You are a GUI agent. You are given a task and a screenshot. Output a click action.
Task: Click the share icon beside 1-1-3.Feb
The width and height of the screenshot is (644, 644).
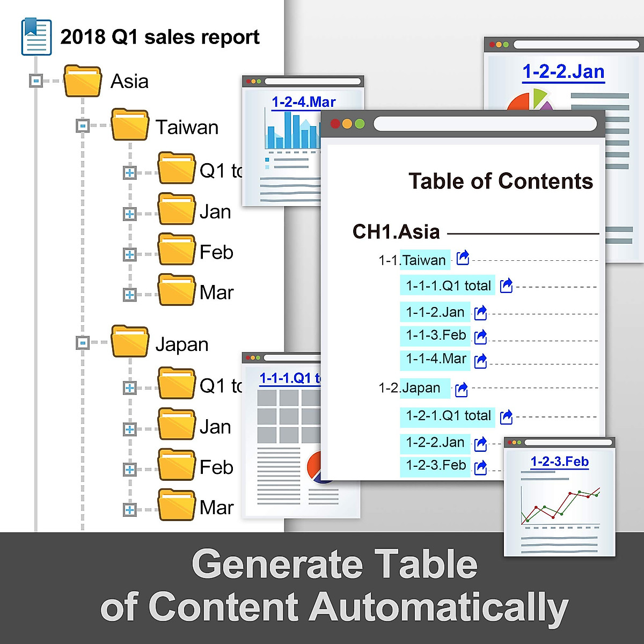(481, 336)
